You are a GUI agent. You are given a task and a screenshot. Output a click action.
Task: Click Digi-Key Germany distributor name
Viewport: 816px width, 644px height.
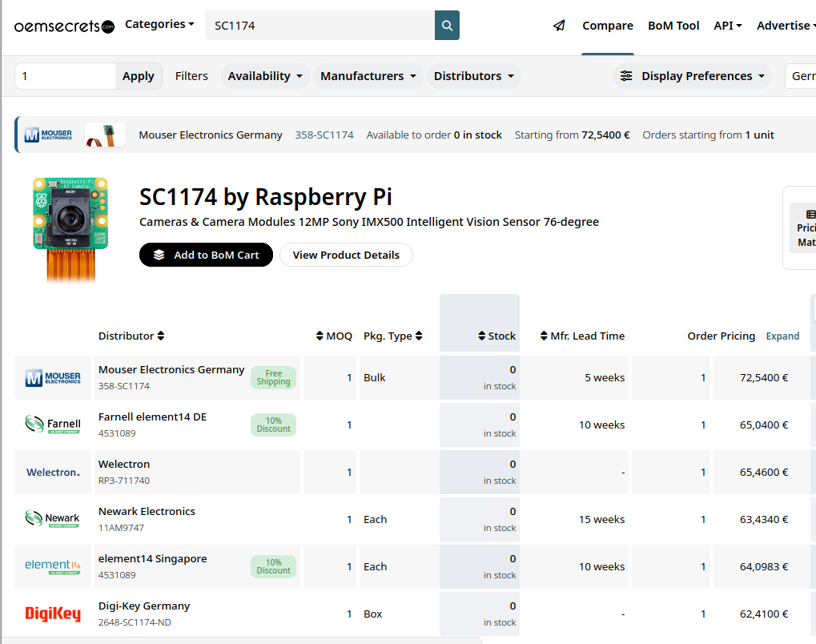click(144, 606)
